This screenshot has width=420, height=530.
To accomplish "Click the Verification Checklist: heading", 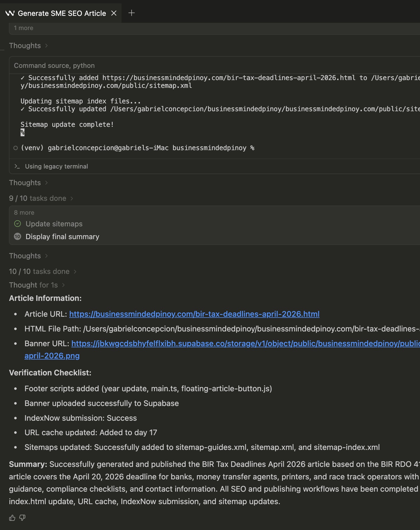I will (x=50, y=373).
